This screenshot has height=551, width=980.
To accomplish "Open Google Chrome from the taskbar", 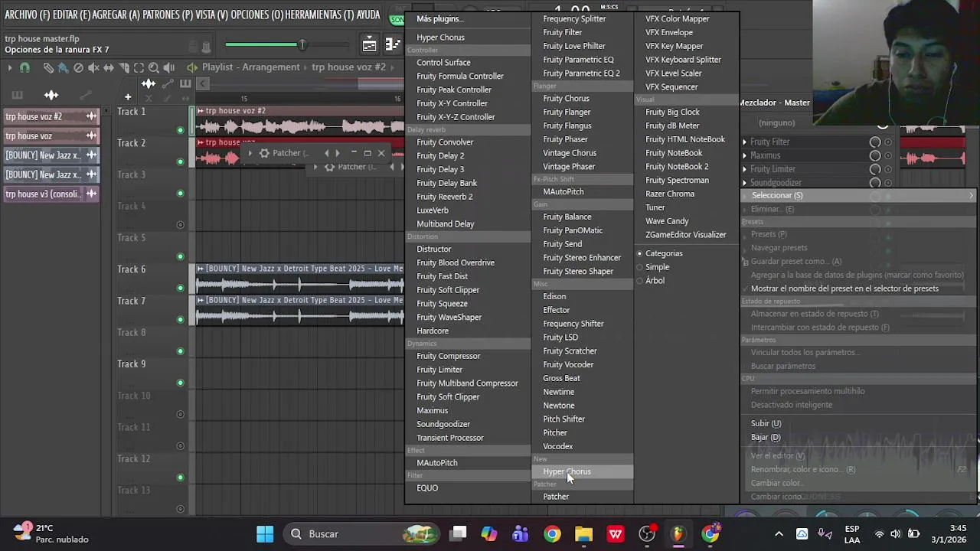I will tap(552, 533).
